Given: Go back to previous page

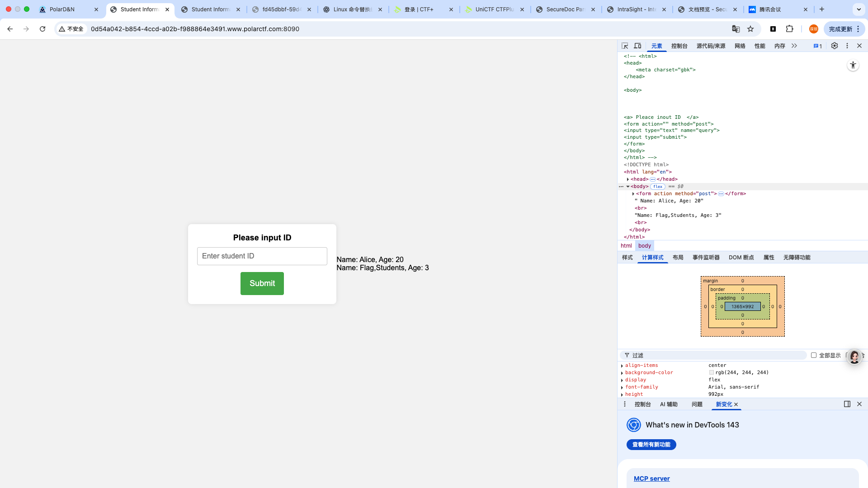Looking at the screenshot, I should (x=10, y=29).
